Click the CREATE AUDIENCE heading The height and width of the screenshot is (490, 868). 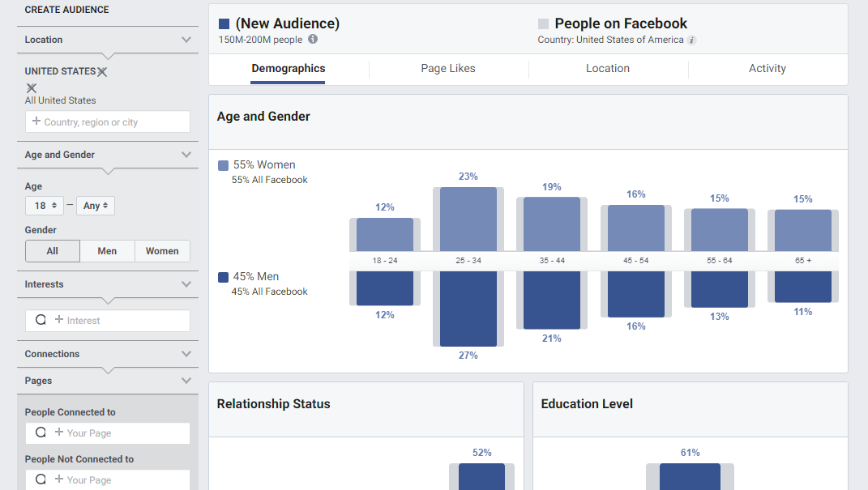[67, 10]
